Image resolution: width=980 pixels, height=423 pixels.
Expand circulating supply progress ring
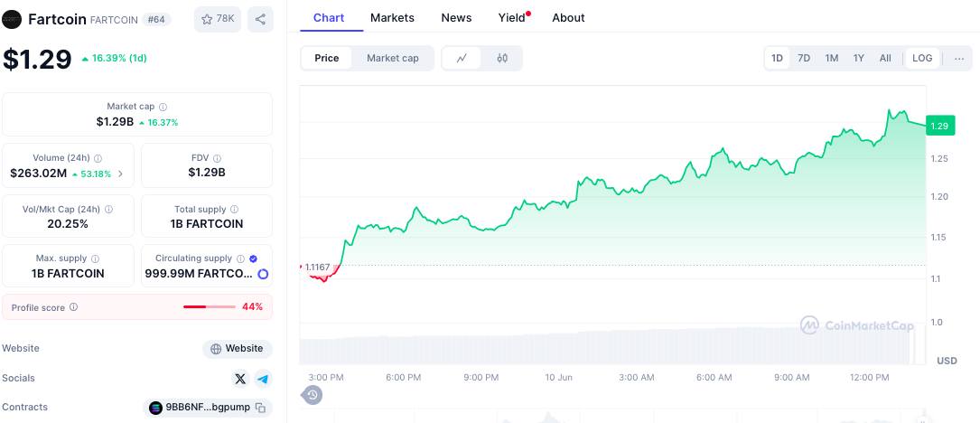pyautogui.click(x=263, y=274)
